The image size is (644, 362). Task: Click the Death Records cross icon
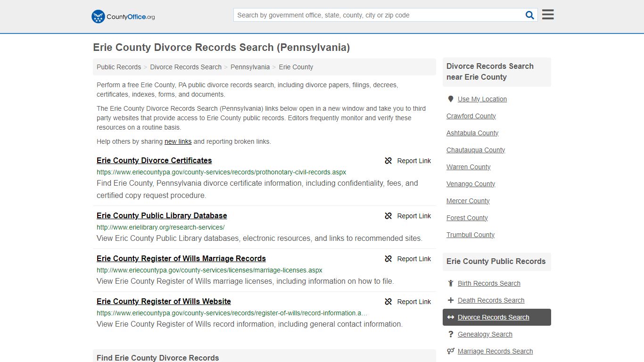451,300
